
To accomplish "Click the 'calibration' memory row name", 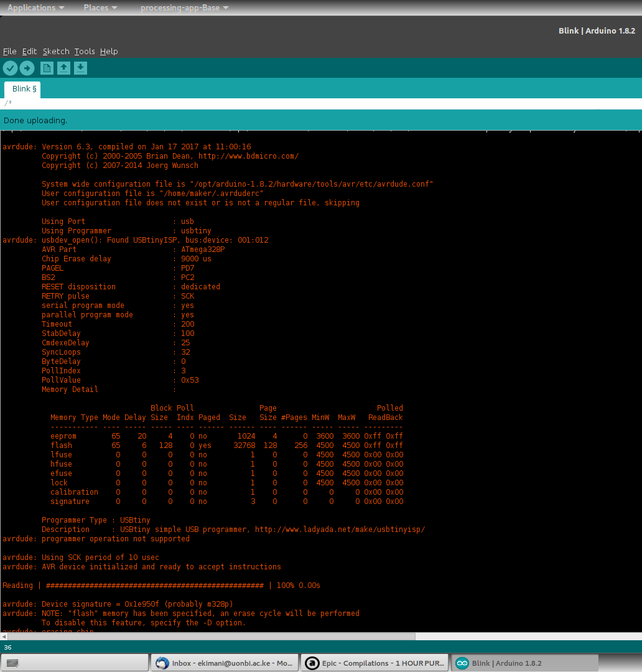I will click(x=74, y=492).
